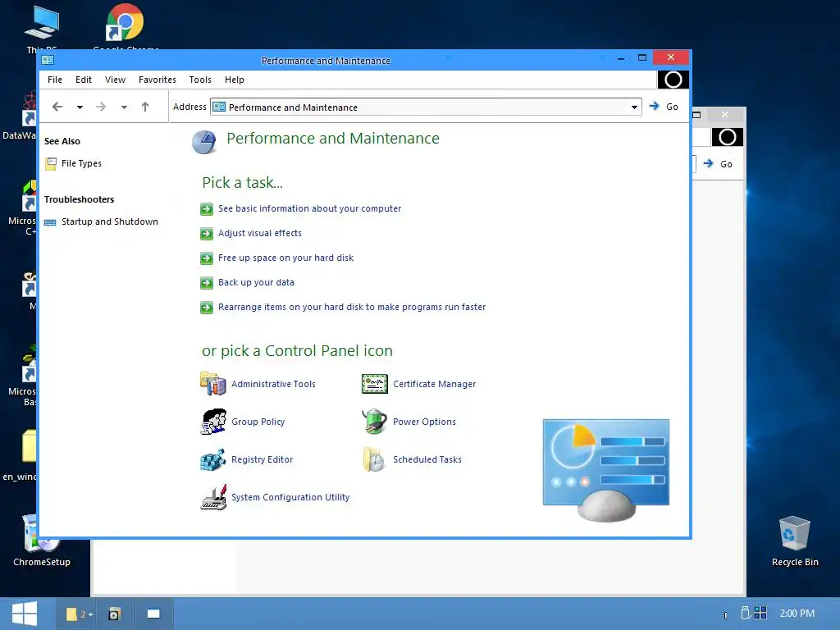Open the Certificate Manager icon

pyautogui.click(x=374, y=384)
